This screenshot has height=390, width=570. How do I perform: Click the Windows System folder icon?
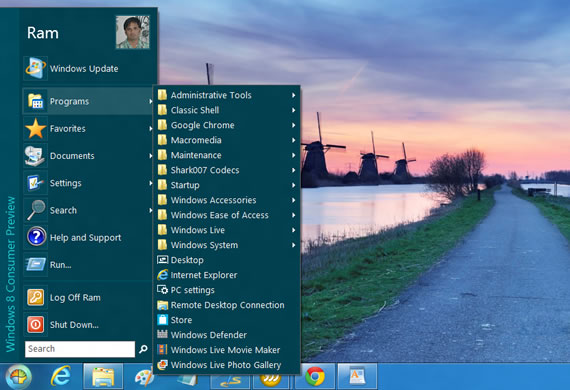click(x=162, y=245)
